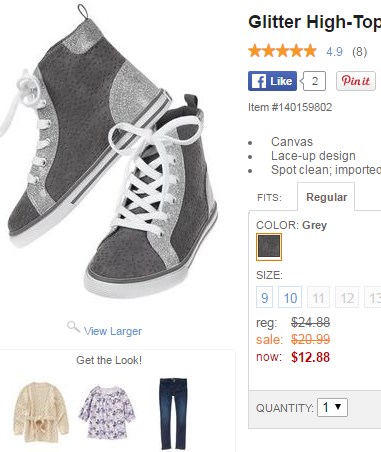Open the Quantity dropdown
The image size is (381, 452).
click(332, 407)
